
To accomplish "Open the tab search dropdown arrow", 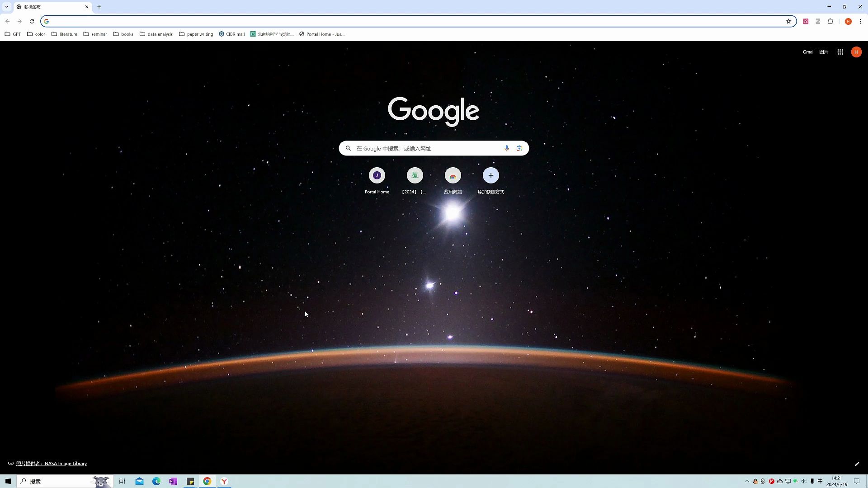I will click(7, 7).
